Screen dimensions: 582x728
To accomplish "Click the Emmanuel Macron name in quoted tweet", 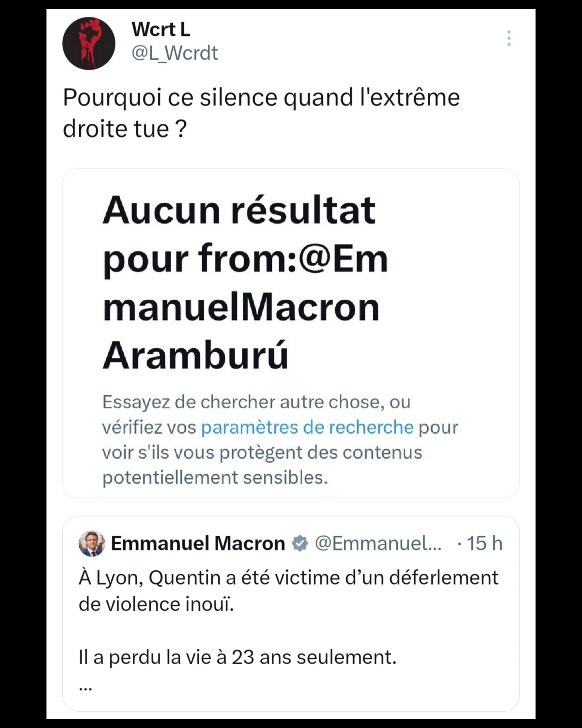I will (x=198, y=543).
